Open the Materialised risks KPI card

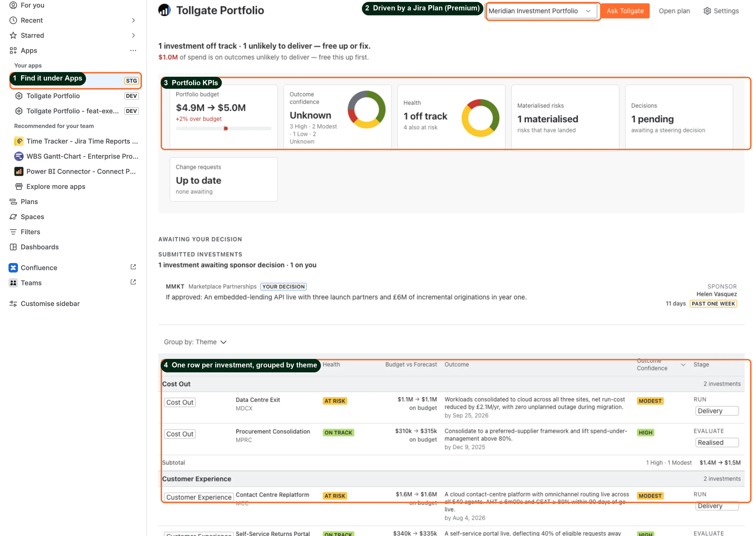(x=565, y=118)
